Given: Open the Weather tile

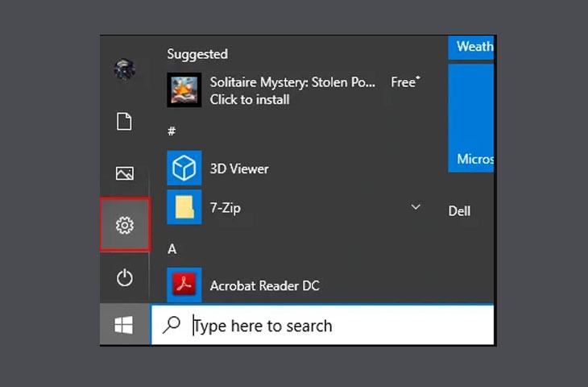Looking at the screenshot, I should coord(471,48).
